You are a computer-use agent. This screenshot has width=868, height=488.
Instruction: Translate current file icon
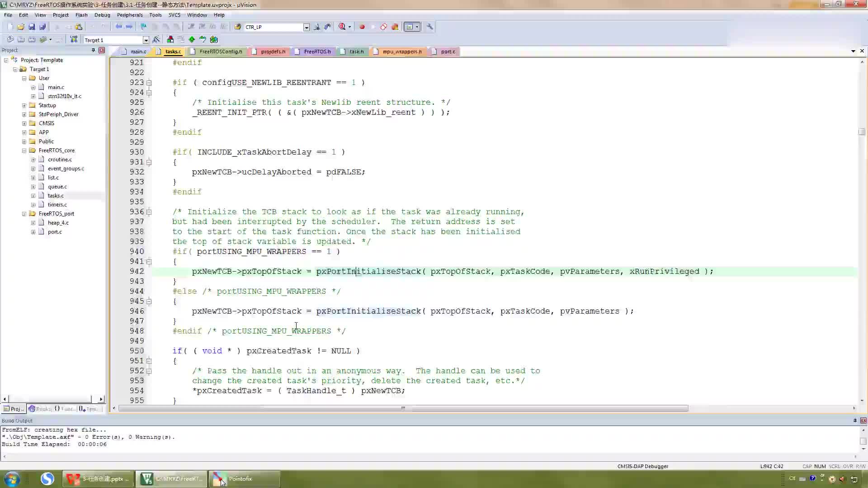tap(10, 40)
